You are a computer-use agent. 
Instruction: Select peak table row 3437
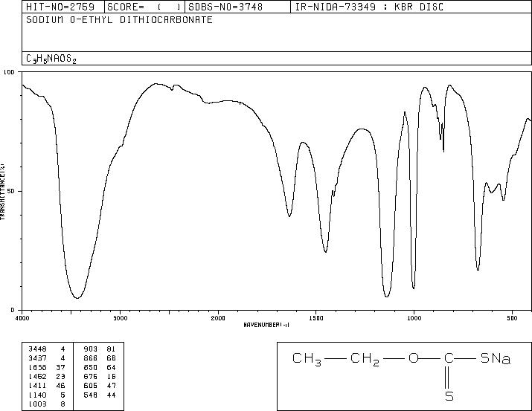[47, 358]
